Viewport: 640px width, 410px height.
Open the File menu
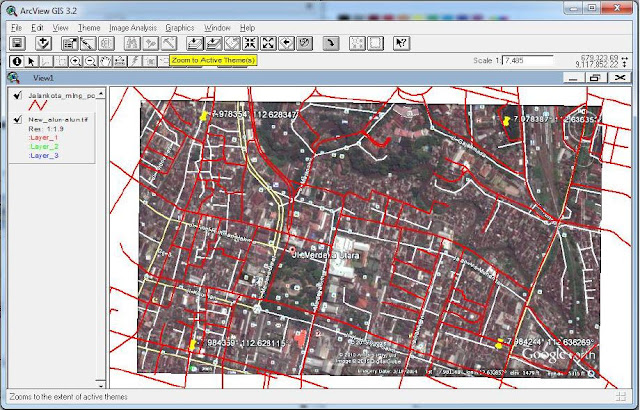[x=16, y=28]
